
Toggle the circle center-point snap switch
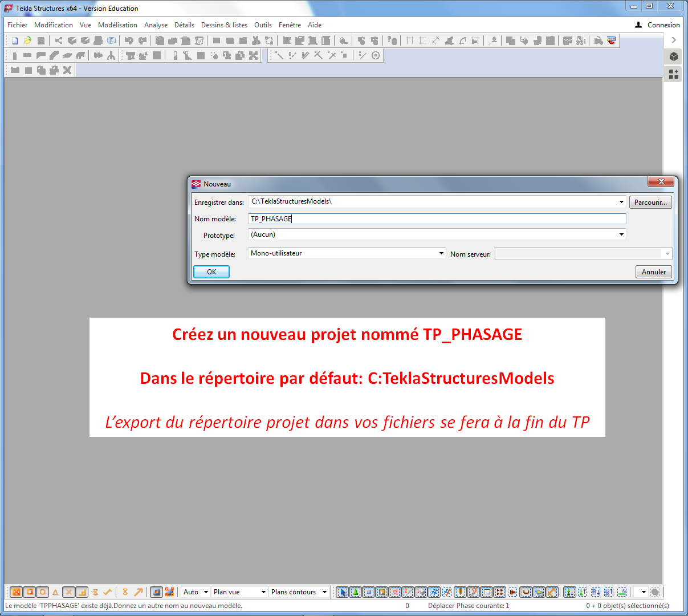point(42,592)
